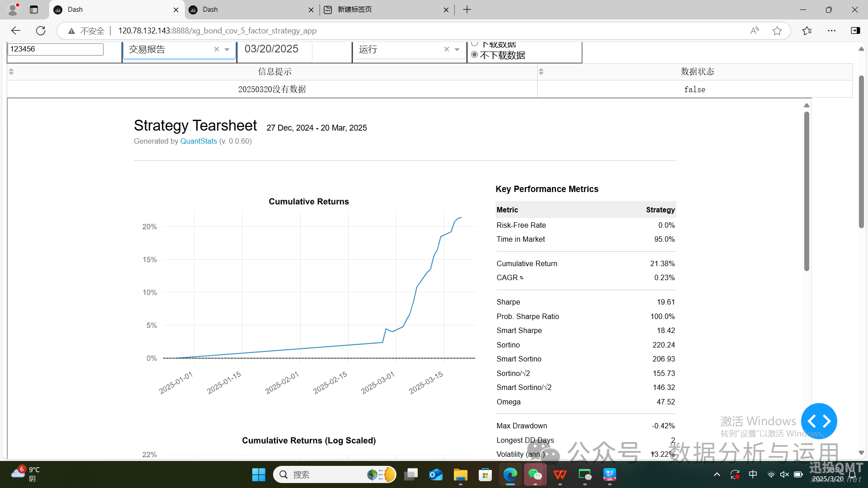Viewport: 868px width, 488px height.
Task: Click the Sharpe value 19.61
Action: tap(666, 302)
